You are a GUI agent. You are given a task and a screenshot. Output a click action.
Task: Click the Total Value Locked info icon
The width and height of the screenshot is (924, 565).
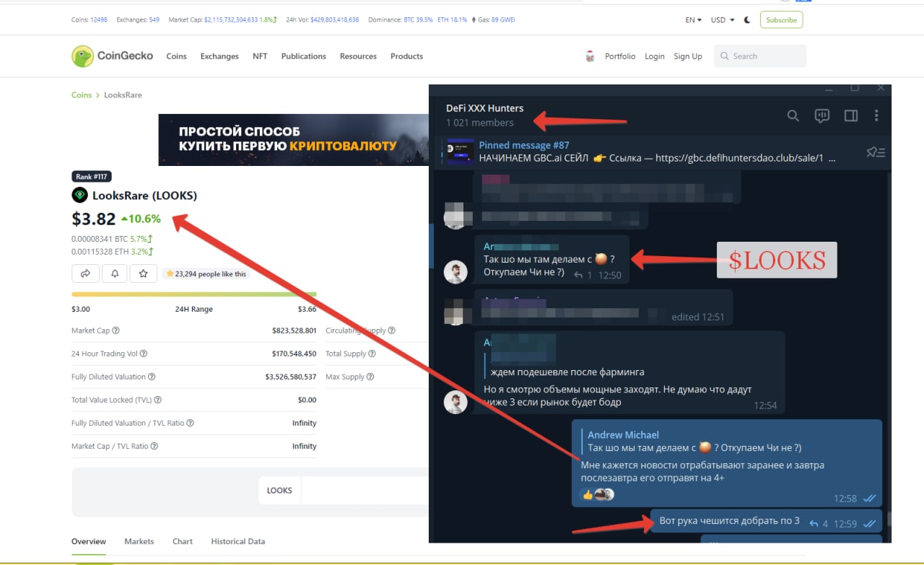[157, 400]
